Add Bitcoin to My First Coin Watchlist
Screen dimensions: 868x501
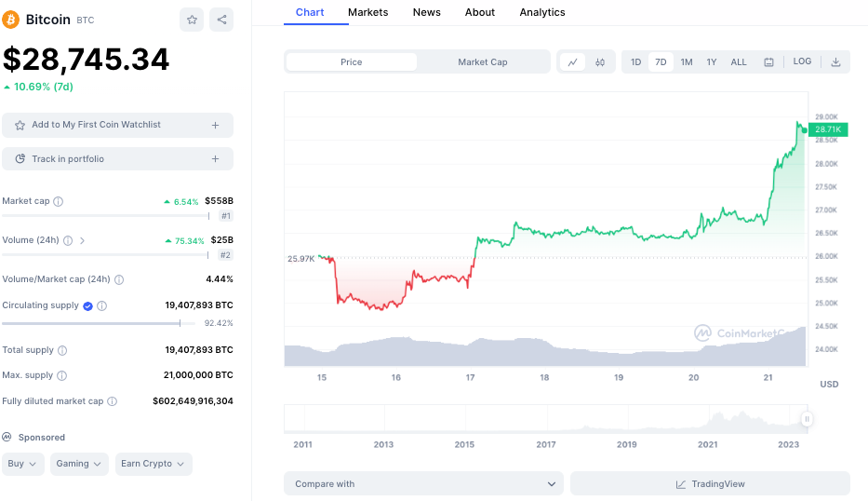[x=117, y=125]
